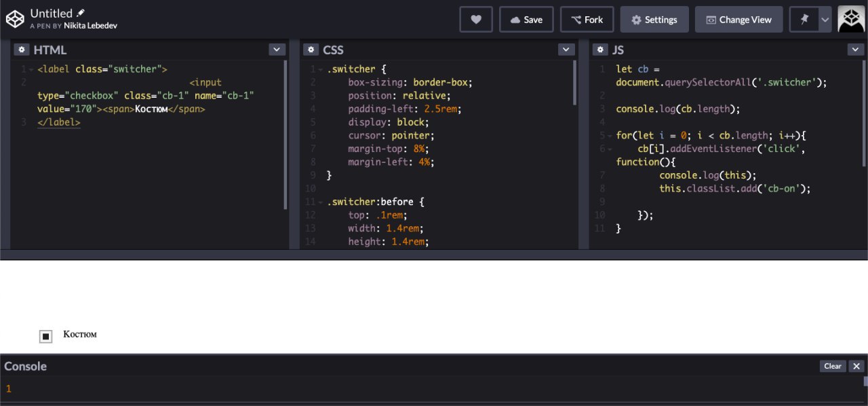Save the pen

[526, 20]
